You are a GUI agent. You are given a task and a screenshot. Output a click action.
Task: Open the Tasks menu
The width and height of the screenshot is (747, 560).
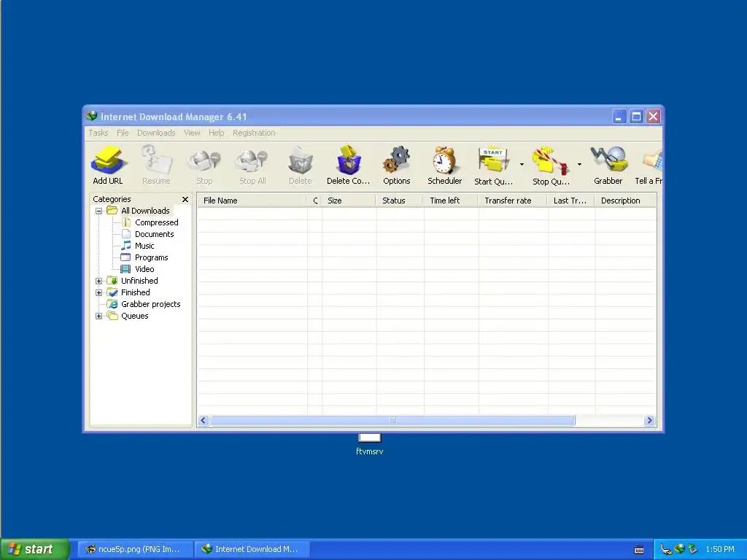tap(98, 133)
